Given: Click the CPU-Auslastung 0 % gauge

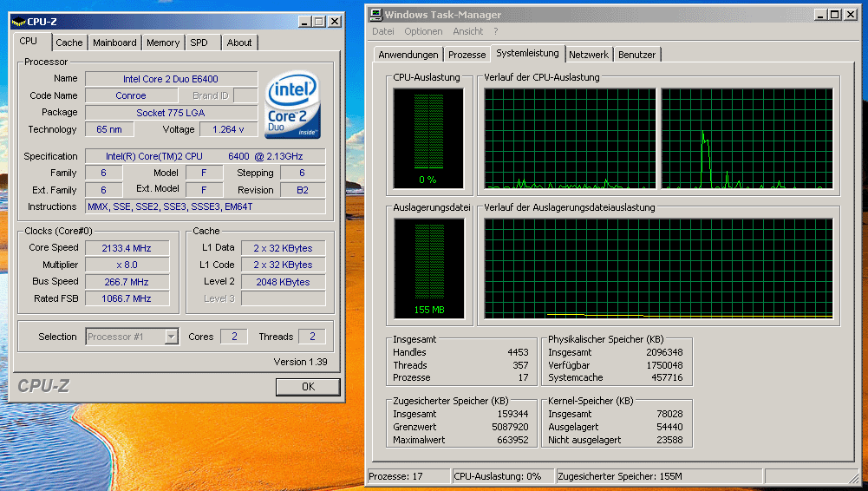Looking at the screenshot, I should pos(427,139).
